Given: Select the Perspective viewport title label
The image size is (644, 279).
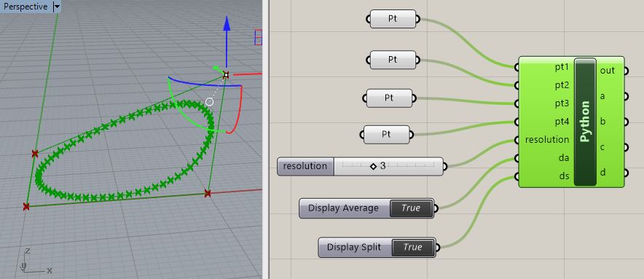Looking at the screenshot, I should pyautogui.click(x=25, y=7).
